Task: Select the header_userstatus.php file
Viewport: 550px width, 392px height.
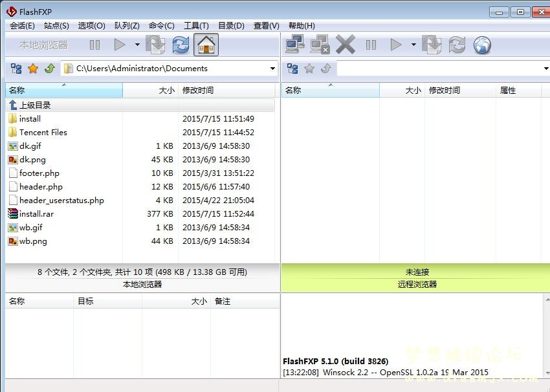Action: [x=140, y=201]
